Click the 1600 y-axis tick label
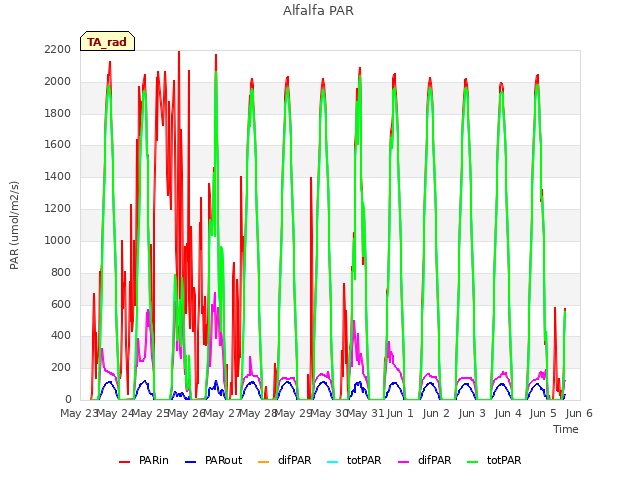 [58, 144]
